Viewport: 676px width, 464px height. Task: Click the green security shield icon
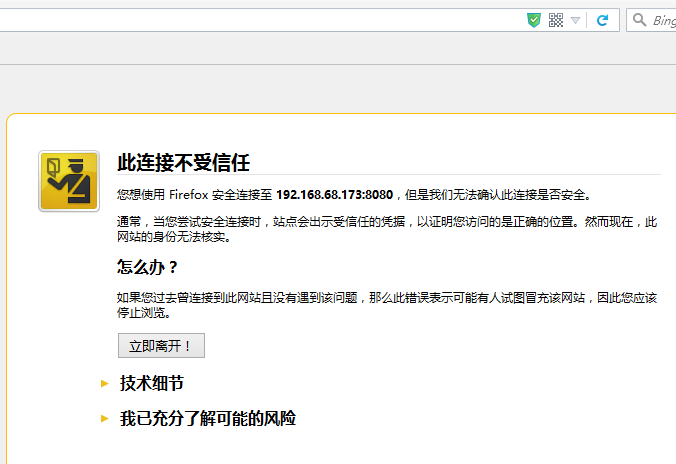(534, 20)
